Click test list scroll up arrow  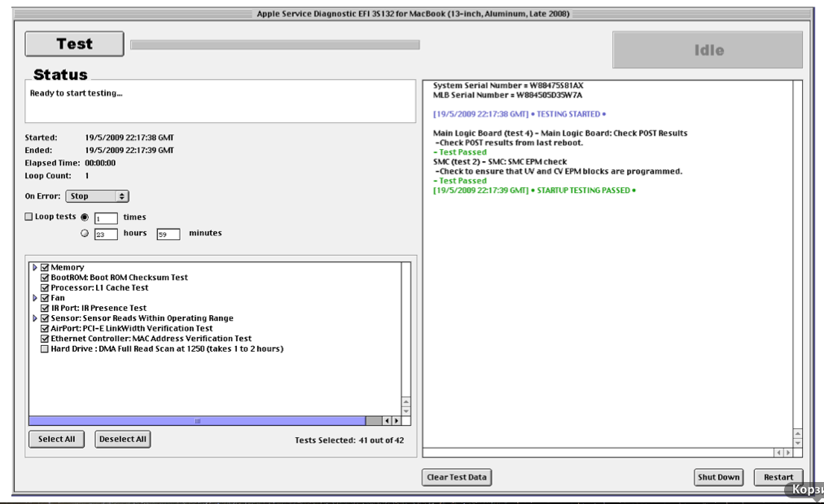tap(406, 402)
